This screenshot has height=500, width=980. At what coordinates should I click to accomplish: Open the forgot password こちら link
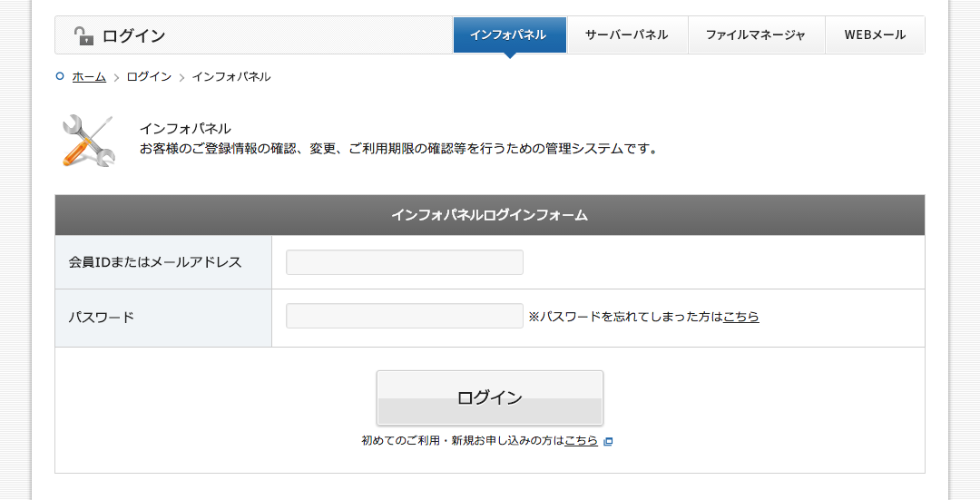(740, 317)
